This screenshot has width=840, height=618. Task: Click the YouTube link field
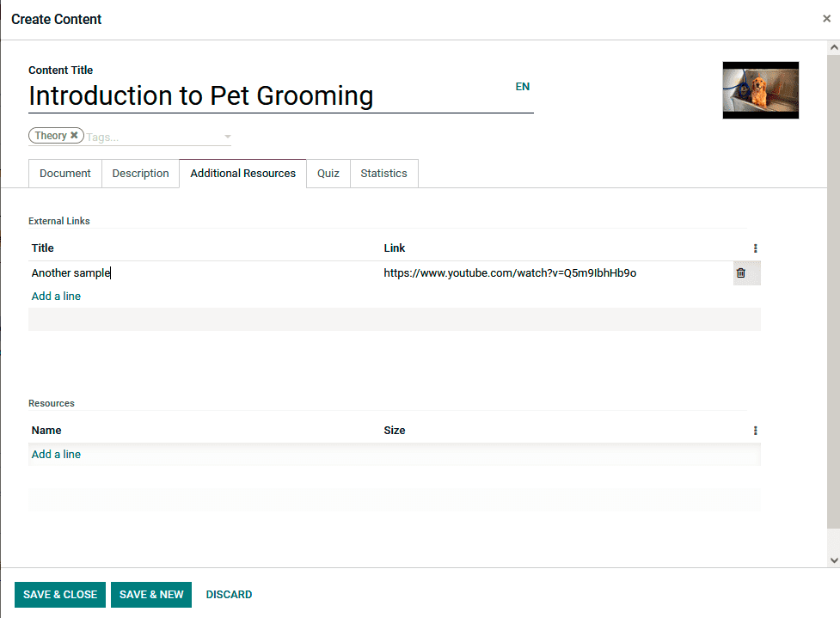point(510,273)
